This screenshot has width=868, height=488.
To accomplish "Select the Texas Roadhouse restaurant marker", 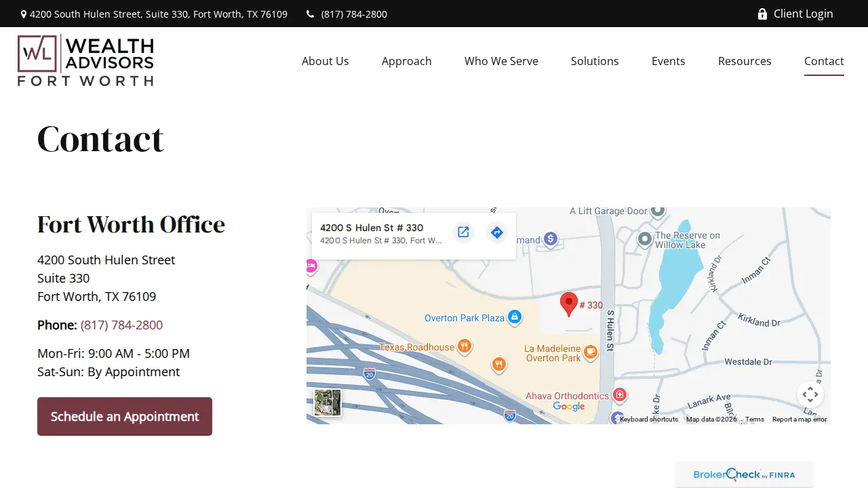I will [x=465, y=346].
